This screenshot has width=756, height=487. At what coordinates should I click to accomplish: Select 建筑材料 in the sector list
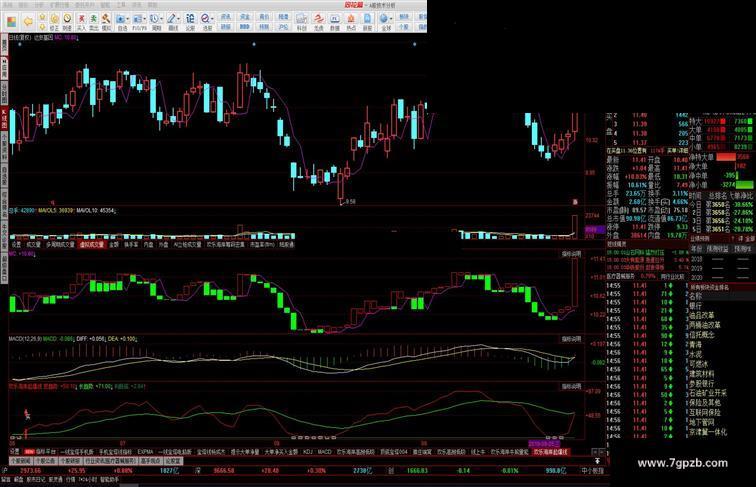702,374
